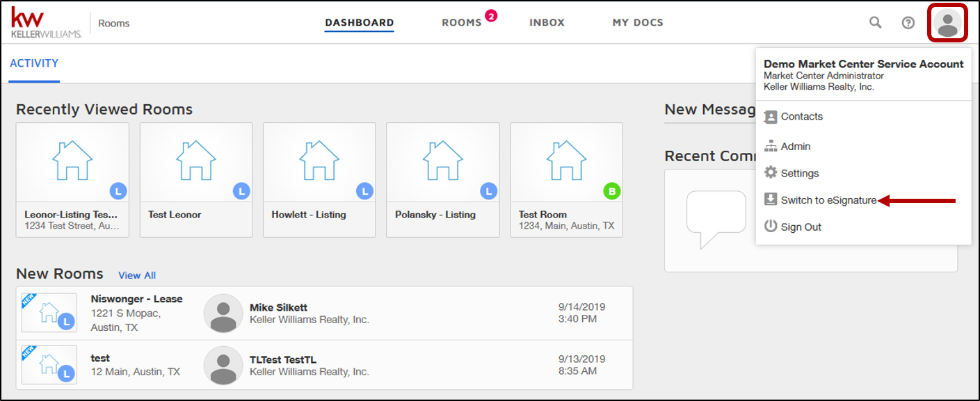
Task: Select the Dashboard tab
Action: tap(359, 22)
